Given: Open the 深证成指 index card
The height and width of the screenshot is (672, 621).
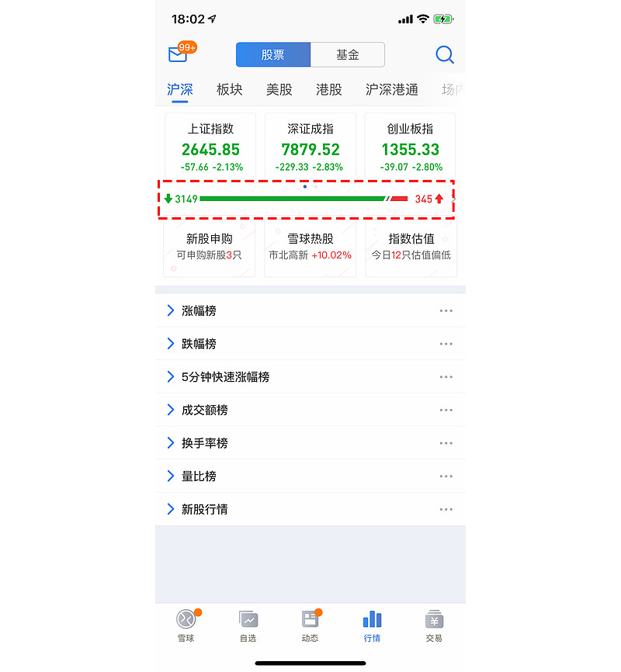Looking at the screenshot, I should click(310, 146).
